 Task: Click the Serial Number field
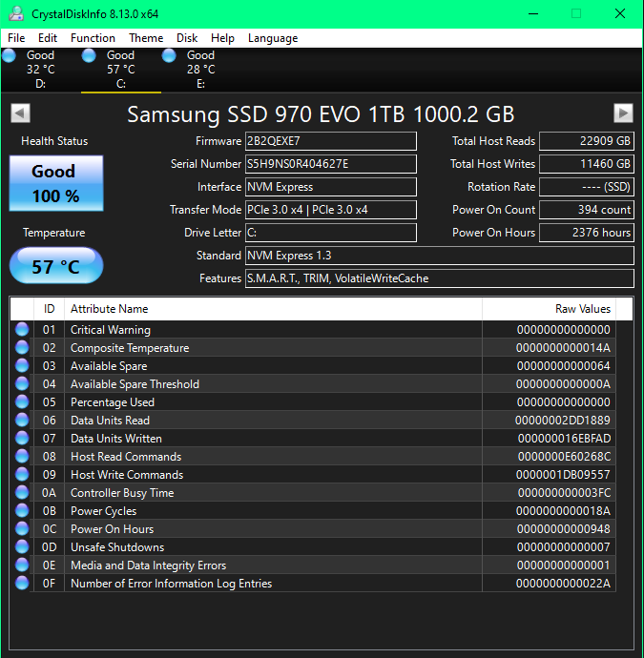click(331, 164)
